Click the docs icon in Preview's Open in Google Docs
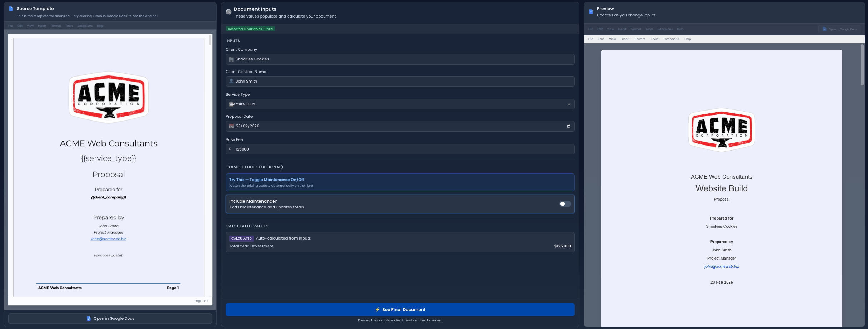The height and width of the screenshot is (329, 868). [x=824, y=29]
